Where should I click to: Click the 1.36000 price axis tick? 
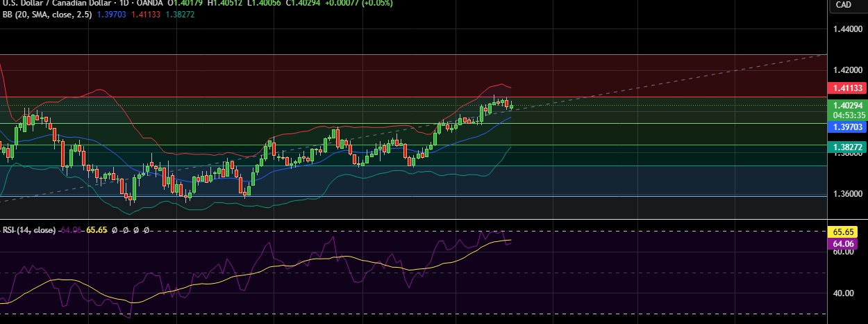coord(846,193)
